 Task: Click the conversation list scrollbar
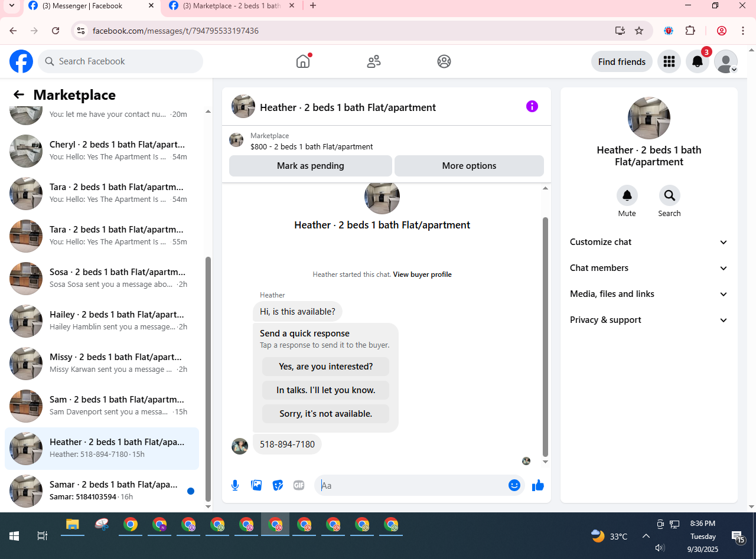208,379
